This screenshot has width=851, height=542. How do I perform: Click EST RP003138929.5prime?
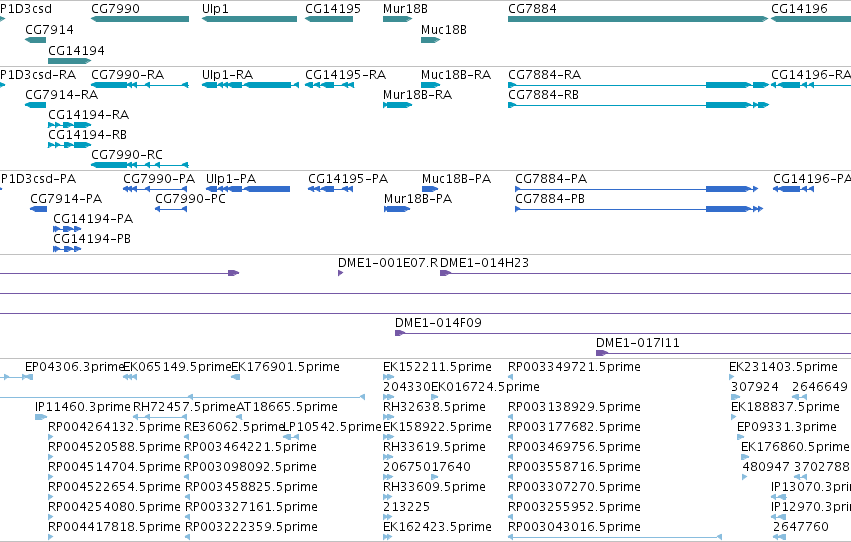(x=574, y=407)
